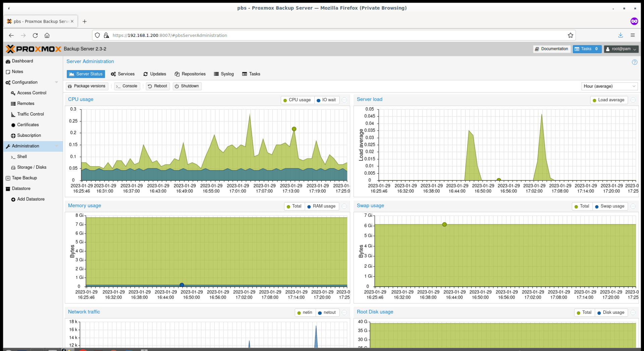644x351 pixels.
Task: Toggle the netout legend on Network traffic
Action: pyautogui.click(x=327, y=312)
